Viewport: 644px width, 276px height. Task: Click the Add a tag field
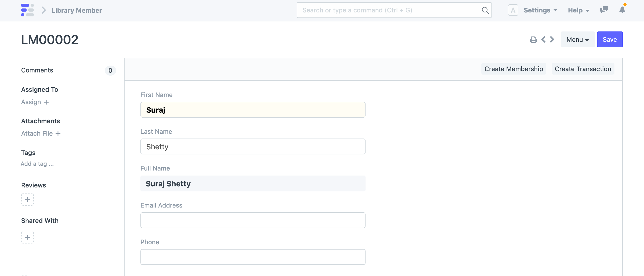37,164
